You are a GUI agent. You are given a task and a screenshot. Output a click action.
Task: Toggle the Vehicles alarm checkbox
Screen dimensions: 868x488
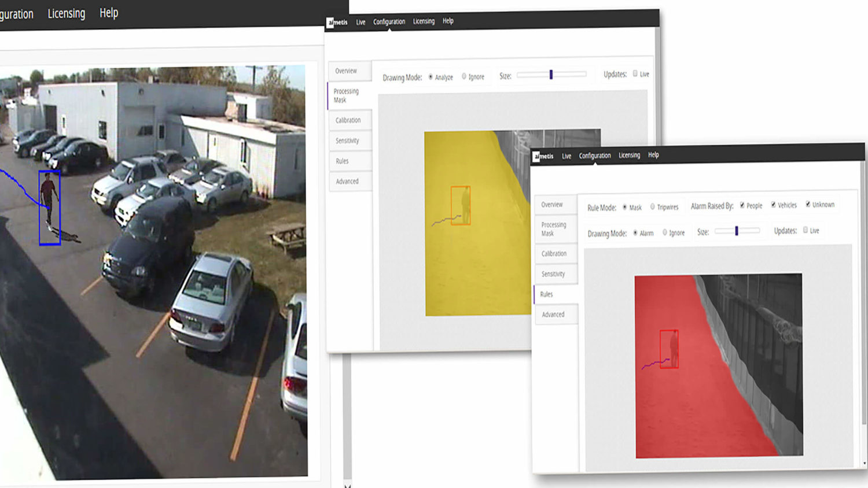774,205
